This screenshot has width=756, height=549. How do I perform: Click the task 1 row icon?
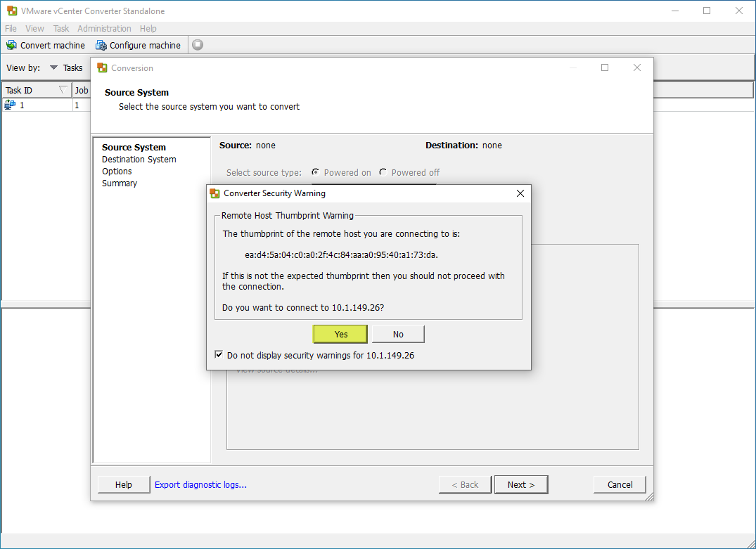point(10,105)
